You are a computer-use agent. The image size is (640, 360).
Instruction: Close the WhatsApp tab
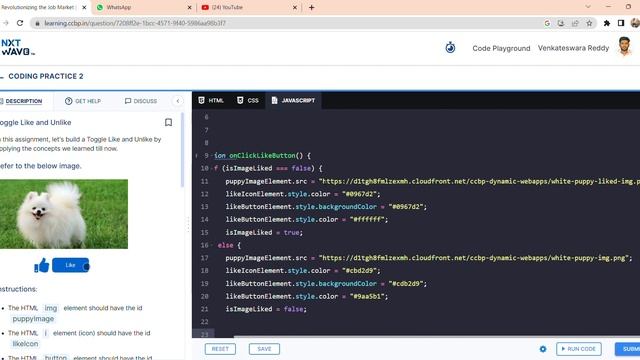click(189, 7)
